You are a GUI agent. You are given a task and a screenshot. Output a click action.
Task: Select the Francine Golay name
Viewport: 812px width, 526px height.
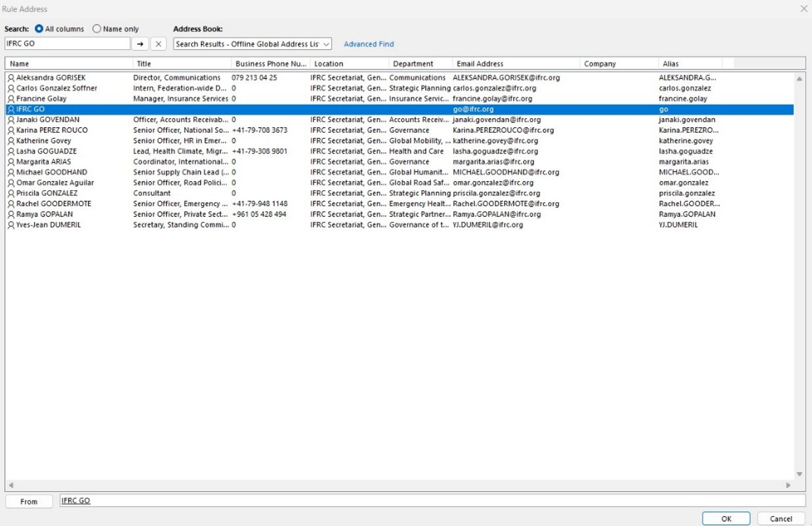(x=41, y=99)
